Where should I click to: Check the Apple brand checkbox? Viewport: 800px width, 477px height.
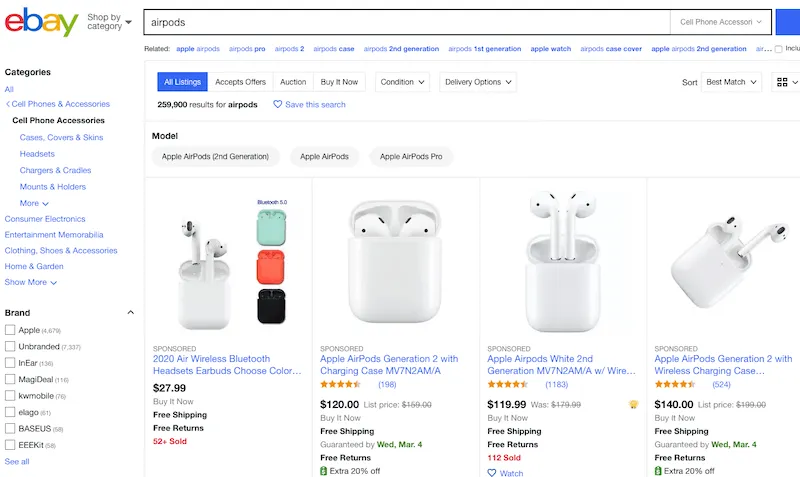click(10, 330)
